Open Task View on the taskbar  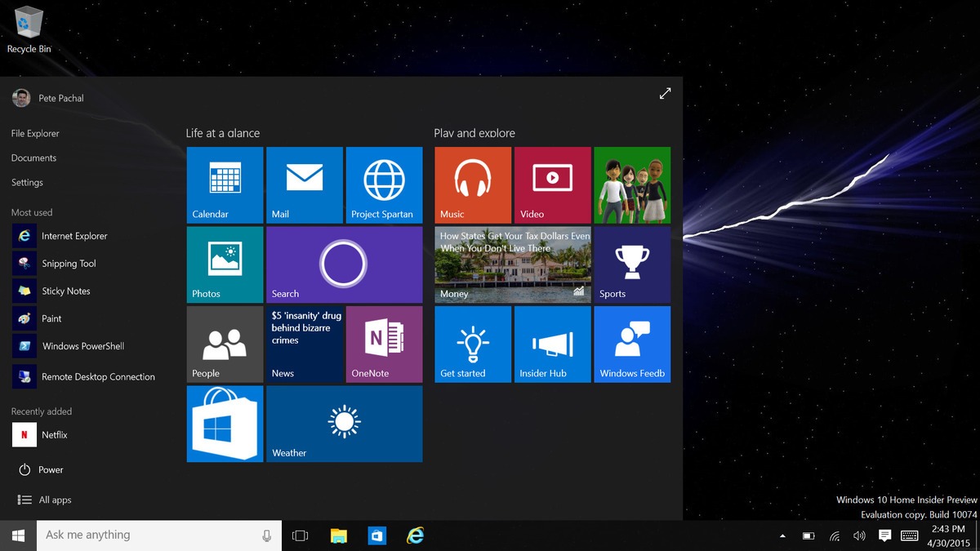coord(300,535)
